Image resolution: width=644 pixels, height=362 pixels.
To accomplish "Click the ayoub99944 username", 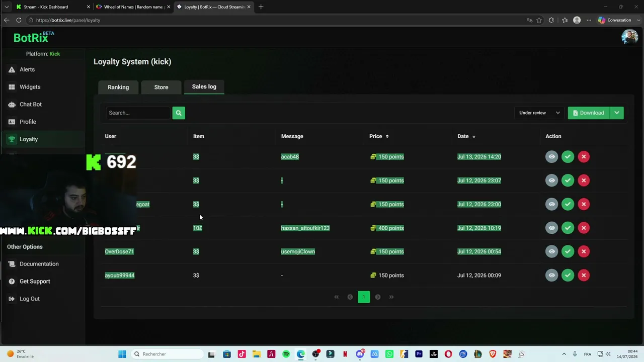I will [x=120, y=276].
